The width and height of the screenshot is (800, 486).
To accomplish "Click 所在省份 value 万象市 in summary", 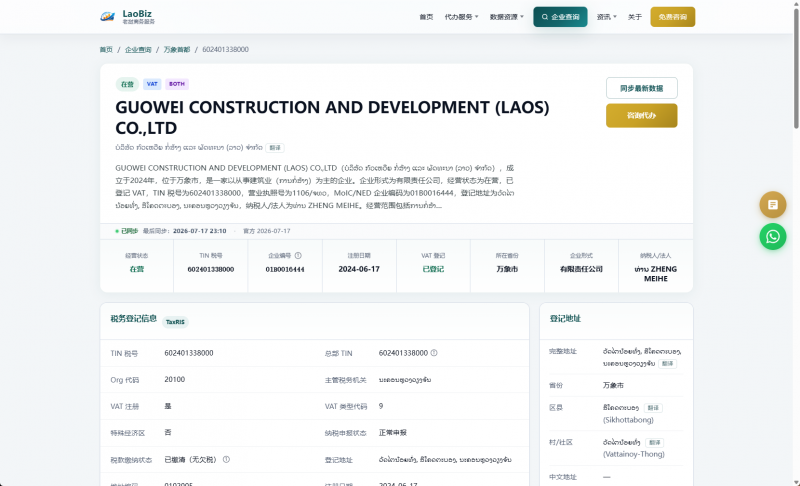I will coord(507,269).
